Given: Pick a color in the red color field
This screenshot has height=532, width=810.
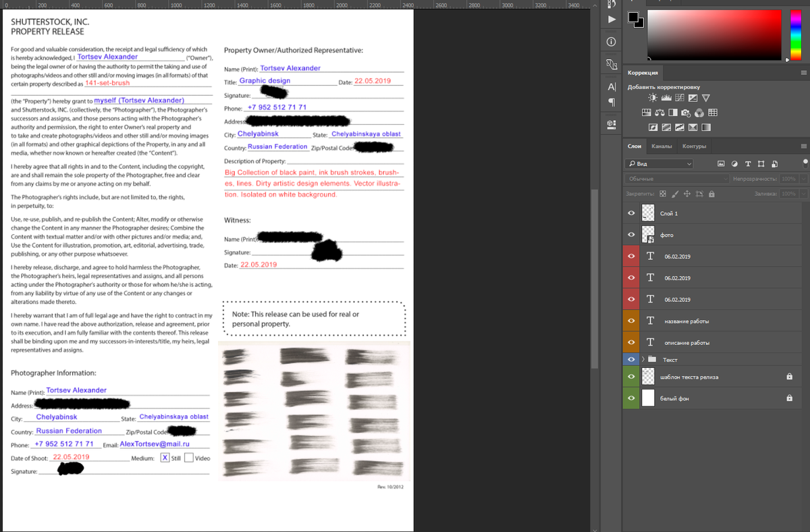Looking at the screenshot, I should 715,35.
